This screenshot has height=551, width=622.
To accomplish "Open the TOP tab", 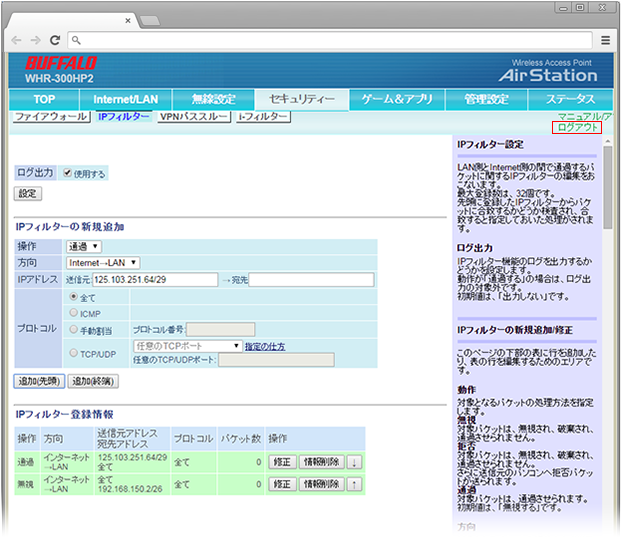I will click(44, 100).
